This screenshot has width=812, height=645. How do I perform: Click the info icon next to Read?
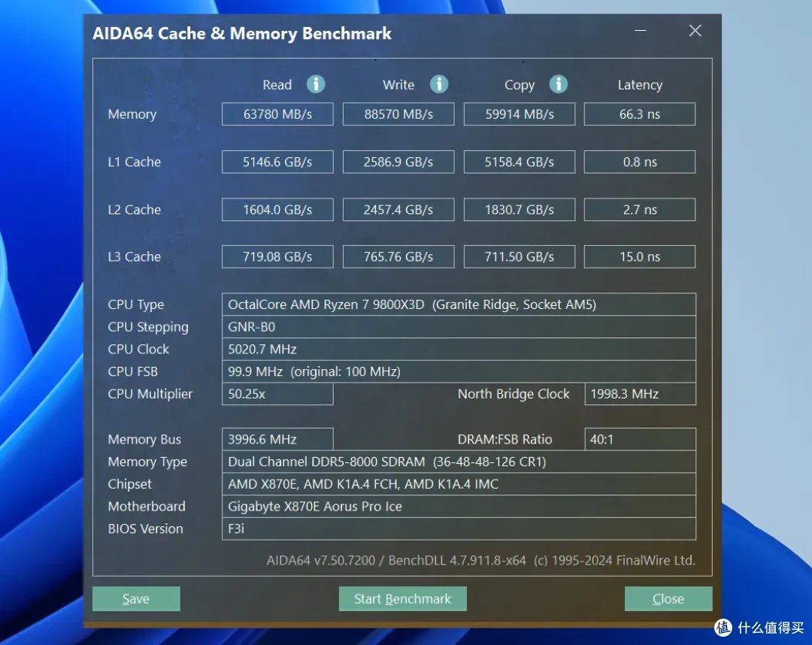click(x=316, y=84)
